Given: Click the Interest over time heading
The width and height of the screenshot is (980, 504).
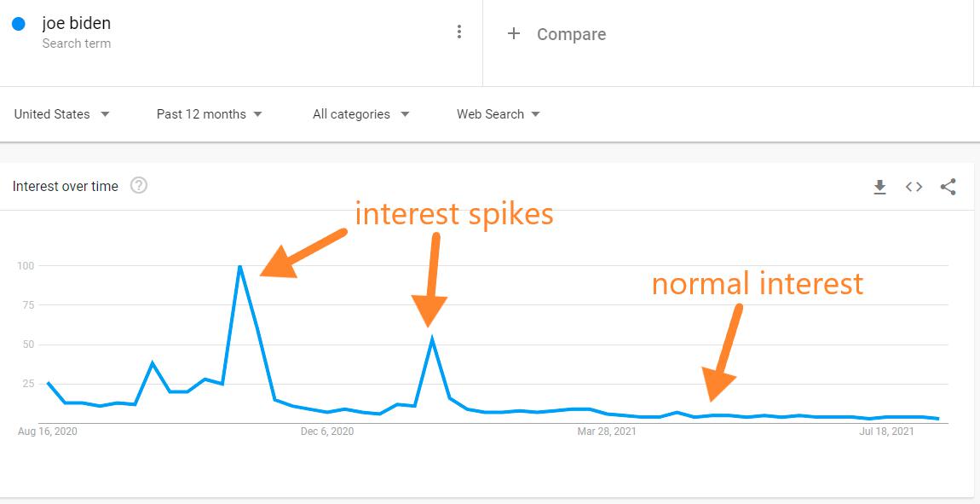Looking at the screenshot, I should point(66,186).
